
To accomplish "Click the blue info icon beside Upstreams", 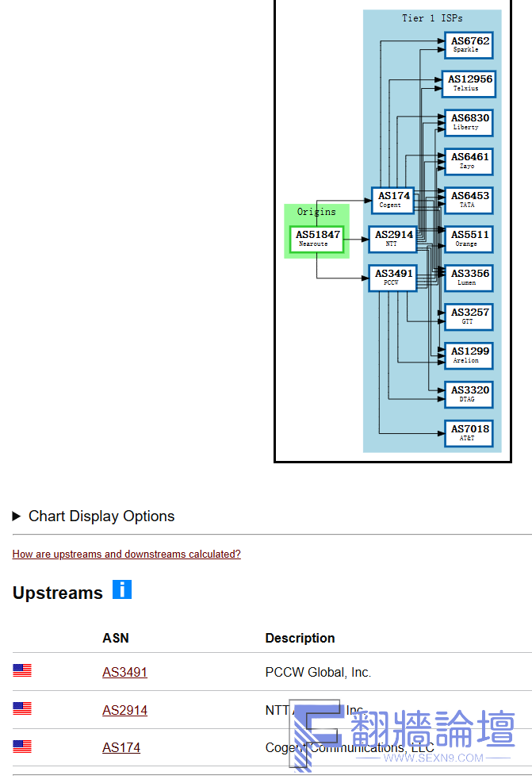I will [x=121, y=589].
